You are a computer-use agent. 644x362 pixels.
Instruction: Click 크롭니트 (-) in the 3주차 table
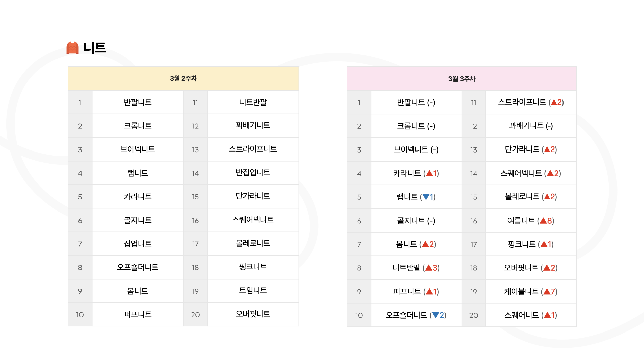(x=416, y=126)
